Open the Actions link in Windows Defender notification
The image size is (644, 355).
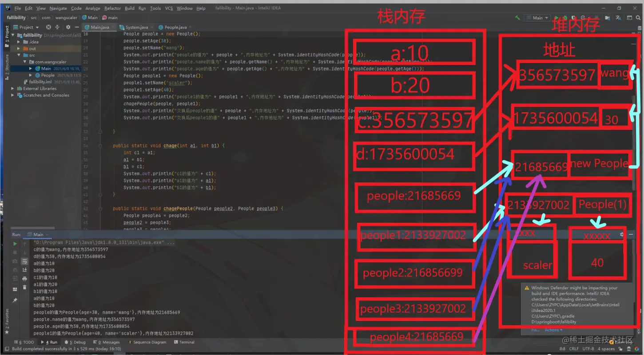553,330
